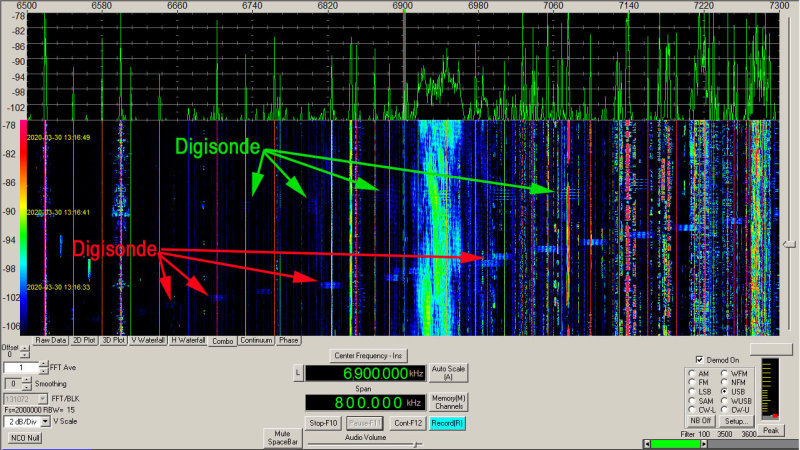Screen dimensions: 800x450
Task: Click the blank button above the signal meter
Action: point(771,349)
